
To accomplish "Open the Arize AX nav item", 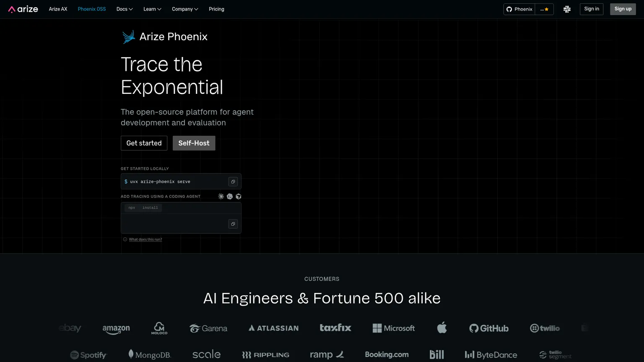I will coord(58,9).
